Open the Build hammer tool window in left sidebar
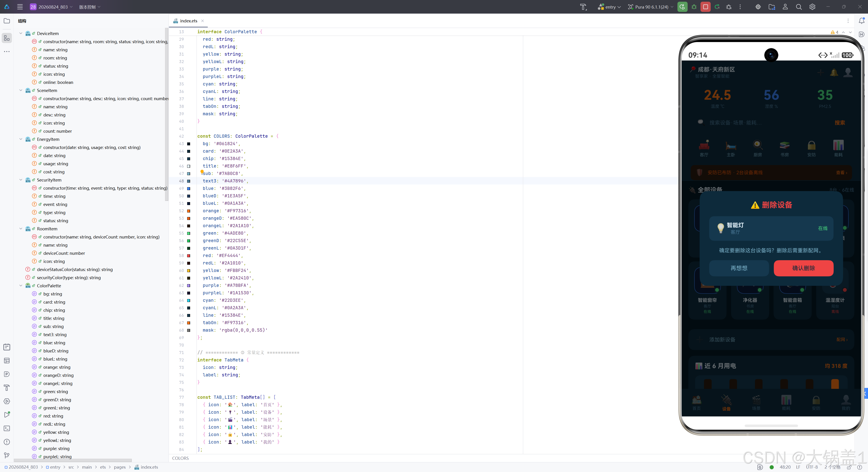 (7, 387)
